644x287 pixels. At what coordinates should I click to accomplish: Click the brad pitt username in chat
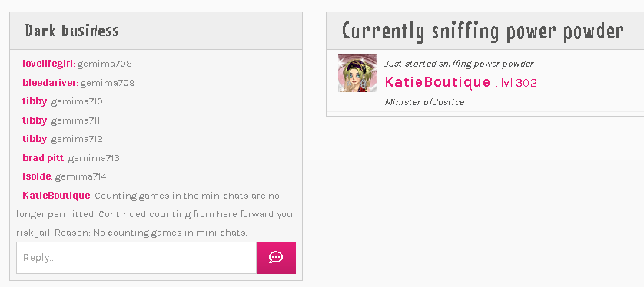[x=43, y=158]
